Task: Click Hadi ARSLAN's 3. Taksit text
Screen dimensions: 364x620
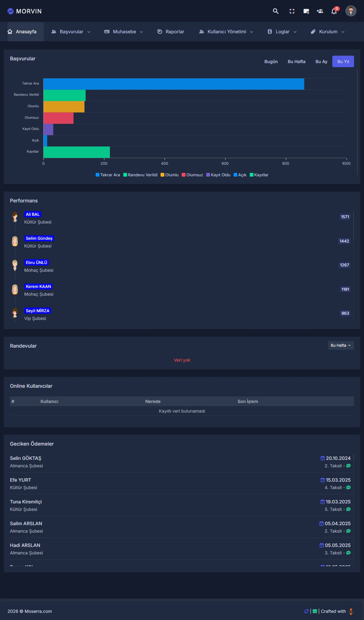Action: (333, 553)
